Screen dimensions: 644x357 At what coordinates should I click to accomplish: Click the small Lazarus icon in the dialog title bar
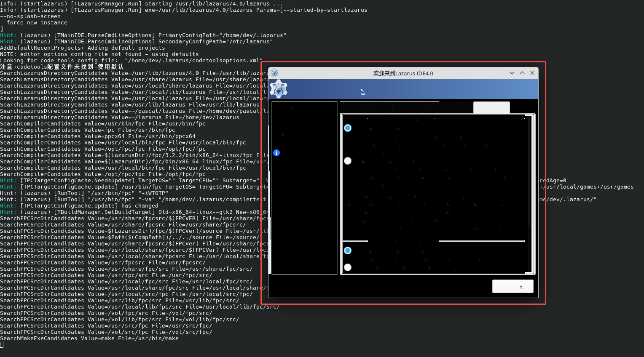tap(274, 73)
